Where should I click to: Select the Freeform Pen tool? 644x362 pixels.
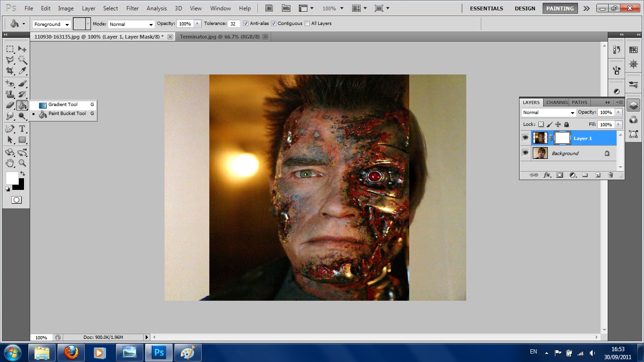tap(10, 129)
